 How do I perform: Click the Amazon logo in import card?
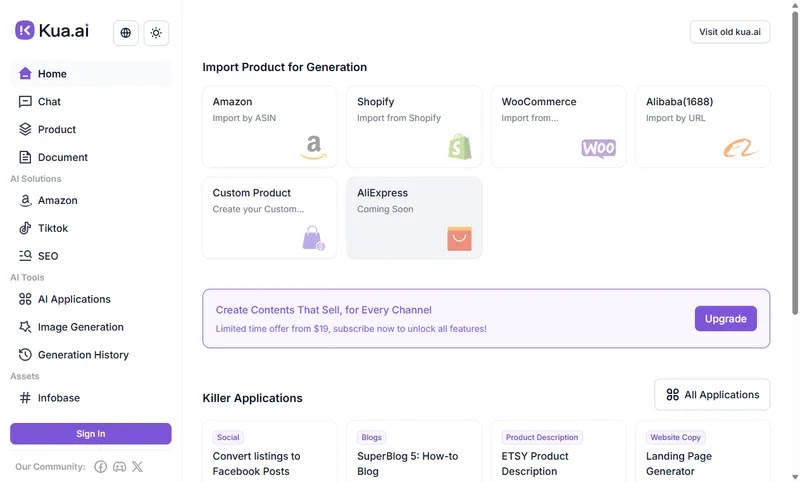click(x=313, y=147)
